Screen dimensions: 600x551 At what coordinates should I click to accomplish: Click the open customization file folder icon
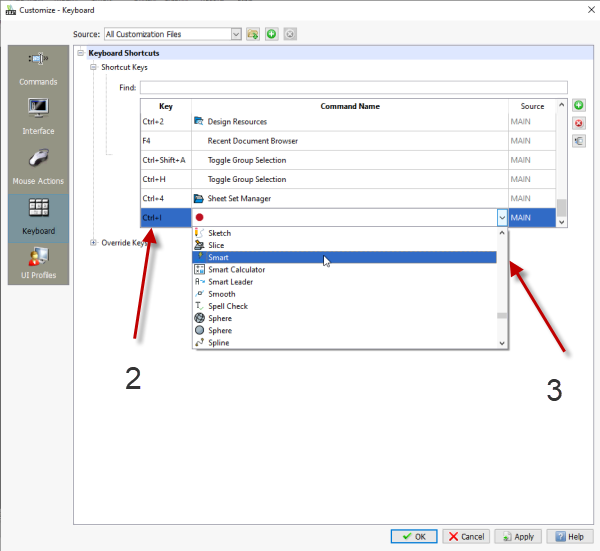(253, 34)
